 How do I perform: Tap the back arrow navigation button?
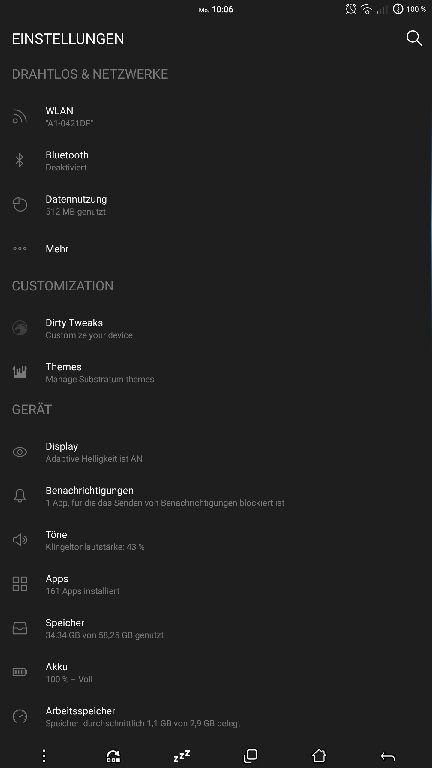pos(388,757)
